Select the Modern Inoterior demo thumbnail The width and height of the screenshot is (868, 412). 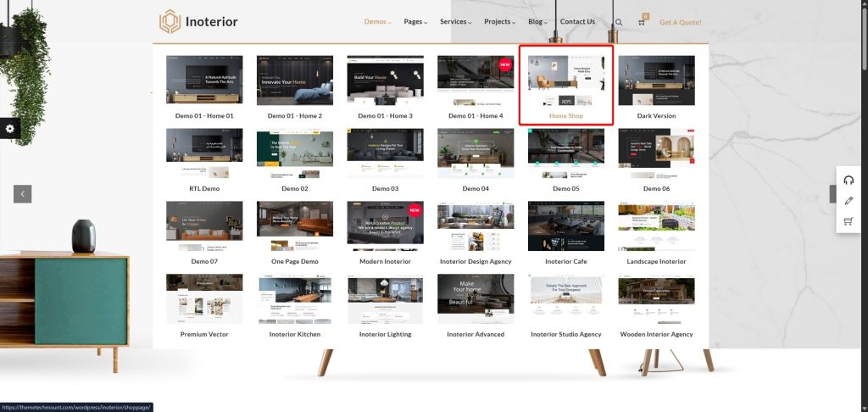coord(385,226)
